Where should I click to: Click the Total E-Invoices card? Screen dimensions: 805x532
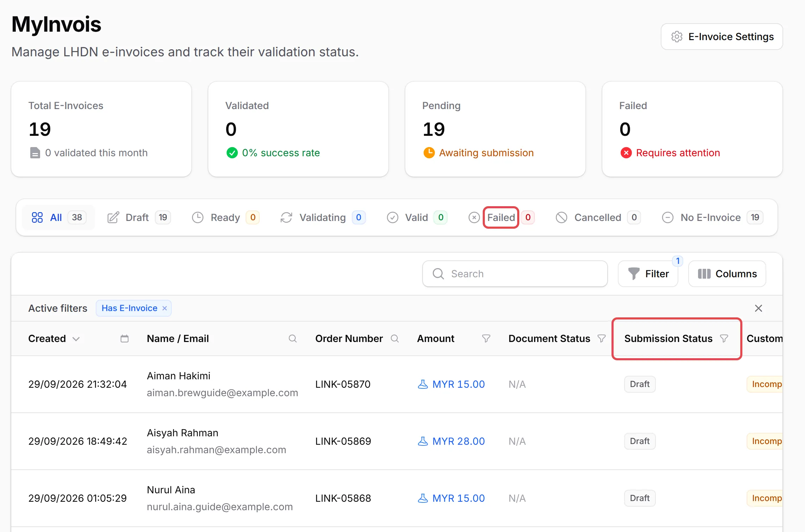101,129
